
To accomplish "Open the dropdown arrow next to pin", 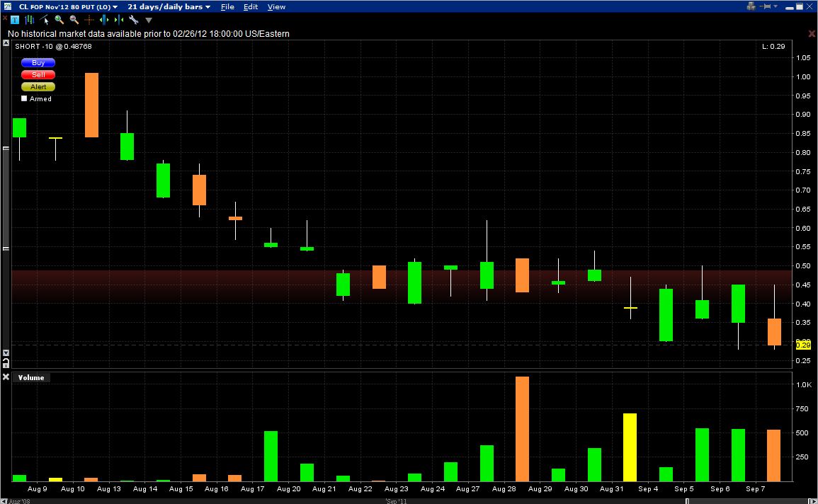I will pos(776,6).
